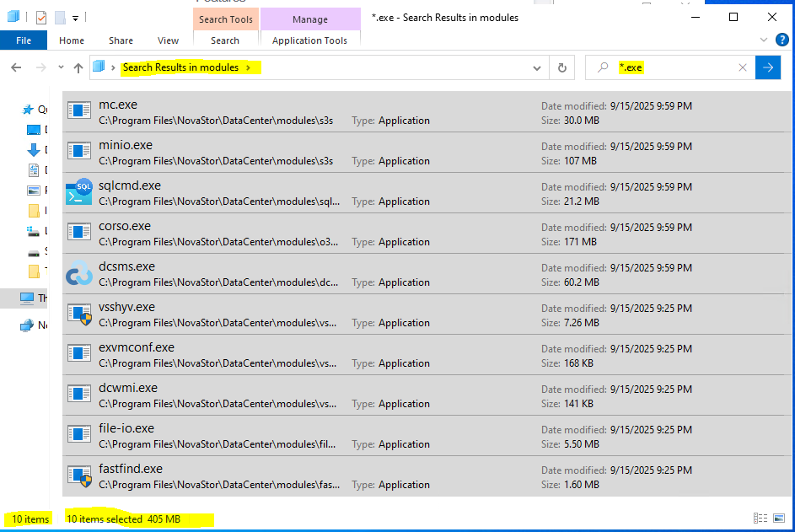Click the '10 items selected 405 MB' status text
Viewport: 795px width, 532px height.
pos(124,519)
